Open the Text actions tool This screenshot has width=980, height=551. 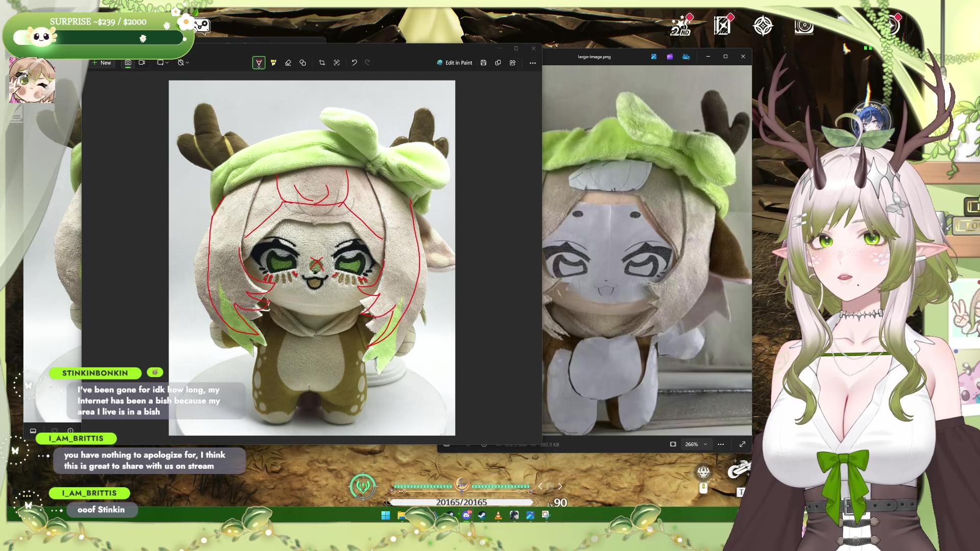336,63
